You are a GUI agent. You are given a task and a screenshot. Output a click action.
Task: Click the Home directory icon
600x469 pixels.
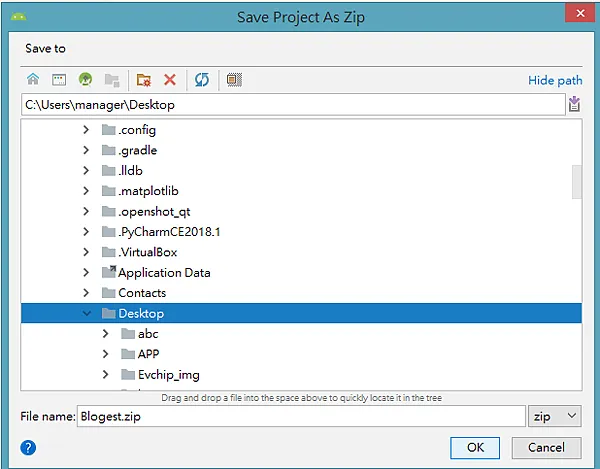pos(33,79)
